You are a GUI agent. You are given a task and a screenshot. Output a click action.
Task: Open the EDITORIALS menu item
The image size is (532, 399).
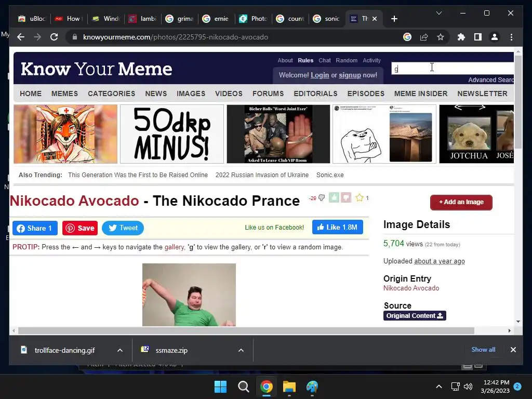click(x=315, y=94)
